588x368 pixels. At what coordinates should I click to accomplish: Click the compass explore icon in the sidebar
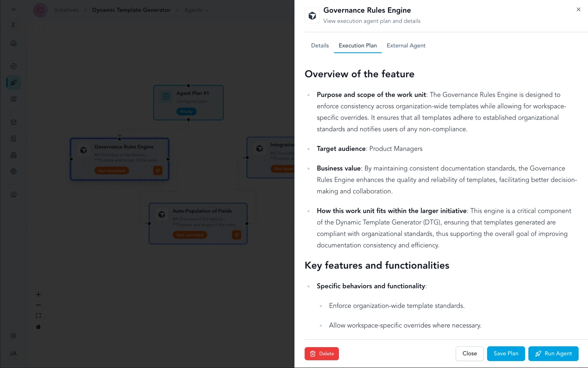point(13,66)
